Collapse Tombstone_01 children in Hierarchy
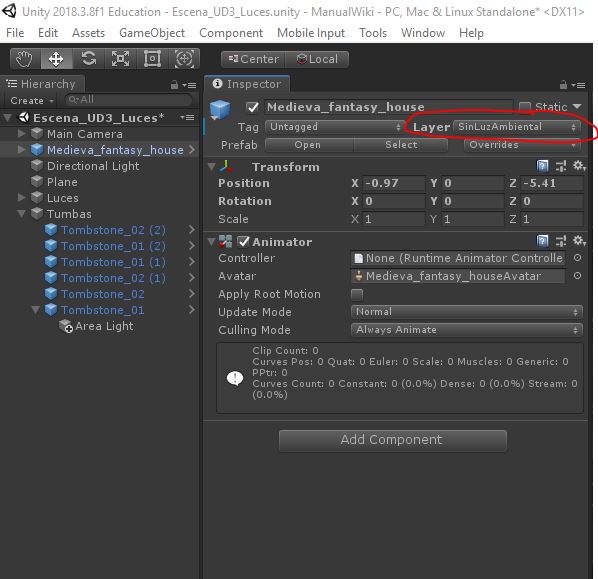 point(35,310)
